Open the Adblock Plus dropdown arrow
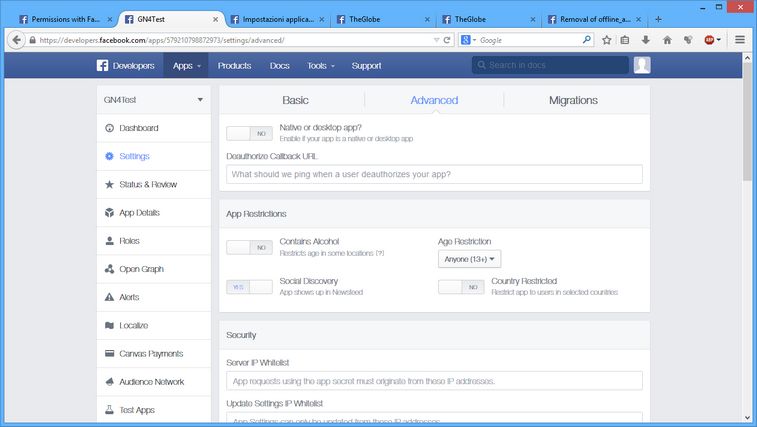Screen dimensions: 757x427 pos(719,40)
